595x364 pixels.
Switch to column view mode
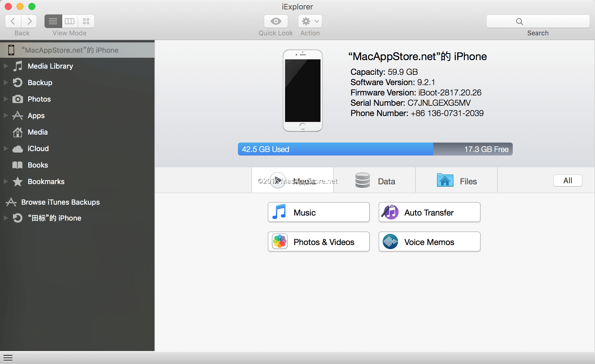[x=70, y=21]
